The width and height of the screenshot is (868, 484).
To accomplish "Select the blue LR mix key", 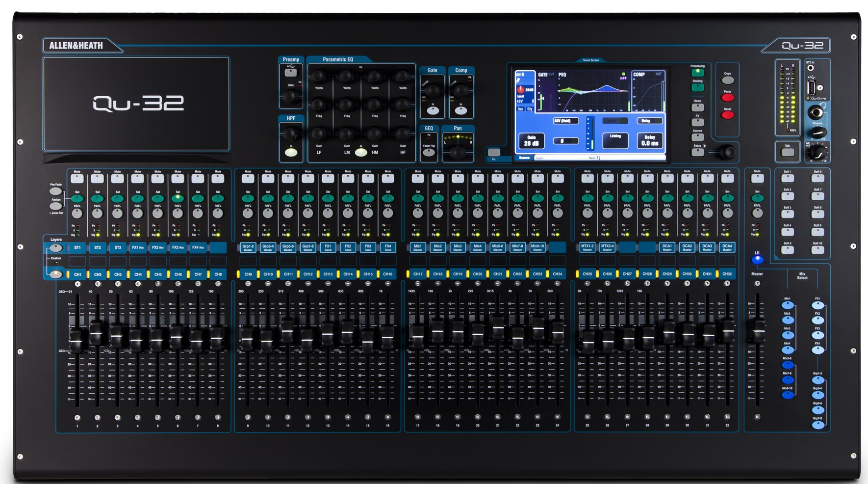I will [757, 260].
